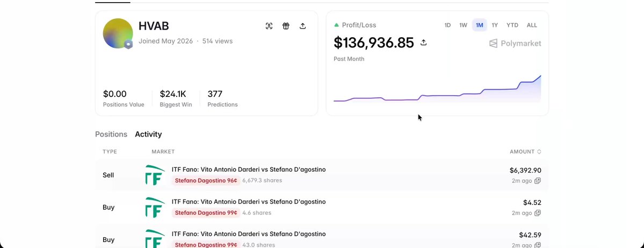Click the HVAB profile avatar
644x248 pixels.
coord(118,33)
